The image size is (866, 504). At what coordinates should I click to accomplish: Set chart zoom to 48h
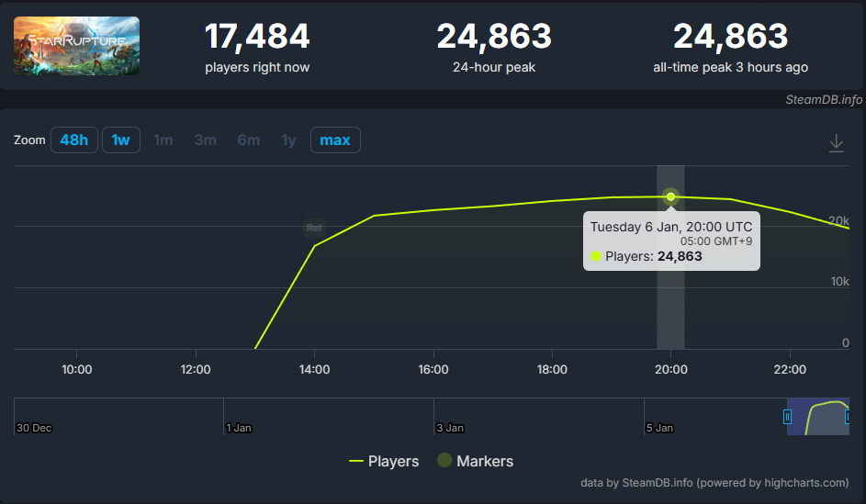pyautogui.click(x=74, y=140)
